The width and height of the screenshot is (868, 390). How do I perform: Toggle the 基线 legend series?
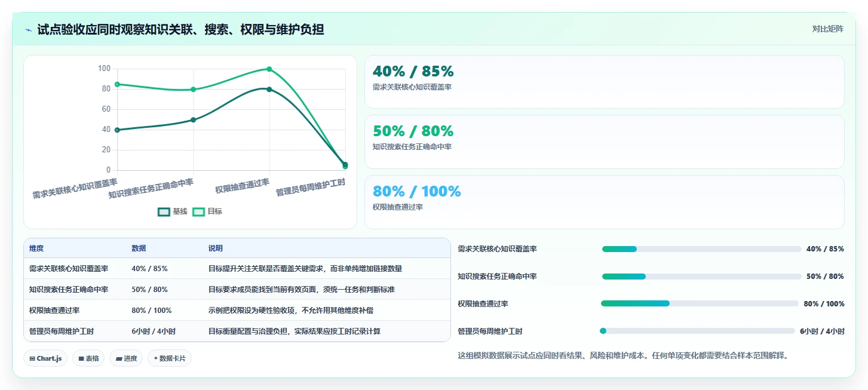pos(173,211)
